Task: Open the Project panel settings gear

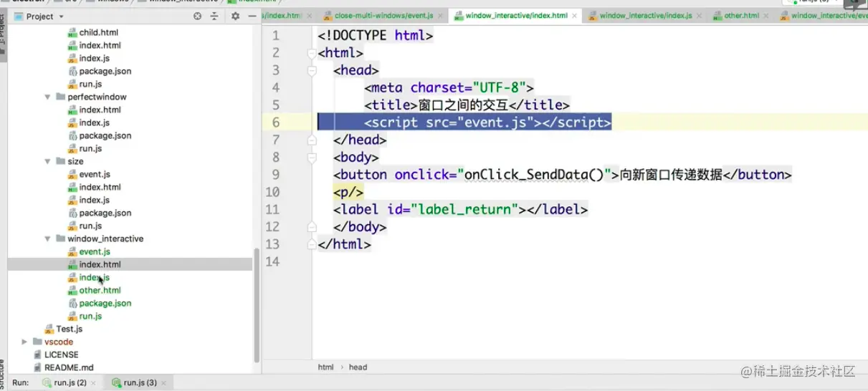Action: [x=235, y=16]
